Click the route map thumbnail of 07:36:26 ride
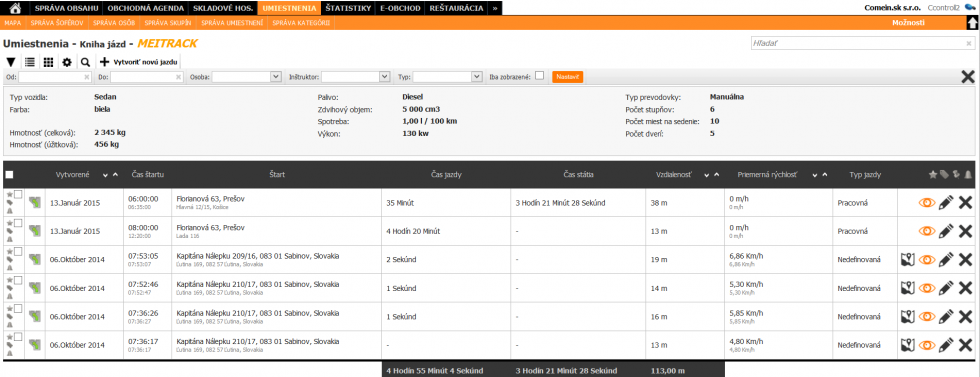The image size is (980, 377). coord(34,316)
